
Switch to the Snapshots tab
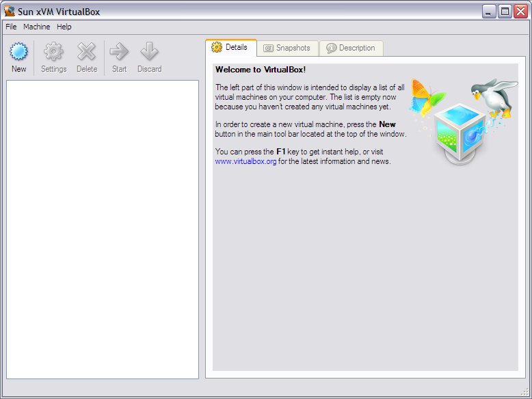click(287, 48)
